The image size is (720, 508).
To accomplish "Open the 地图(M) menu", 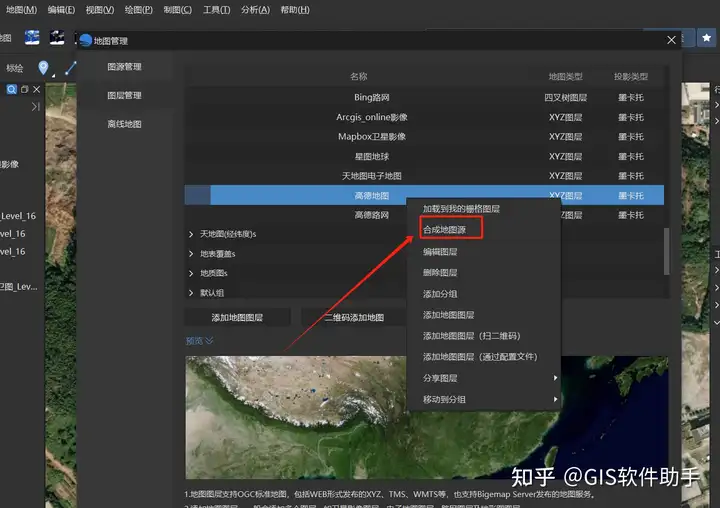I will [21, 10].
